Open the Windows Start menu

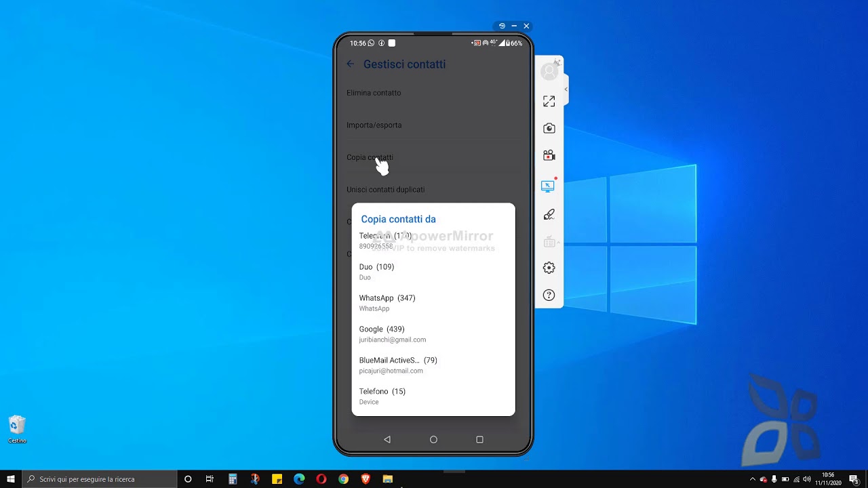point(11,479)
